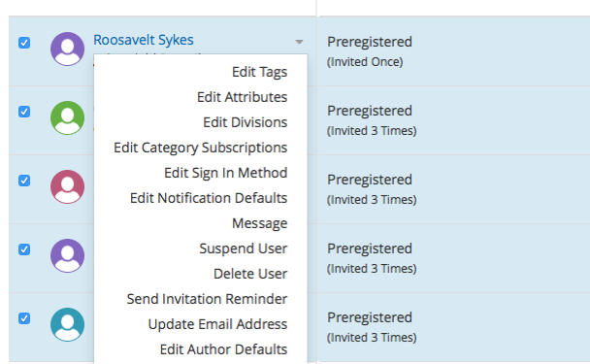The height and width of the screenshot is (364, 590).
Task: Choose Delete User from the menu
Action: [x=250, y=274]
